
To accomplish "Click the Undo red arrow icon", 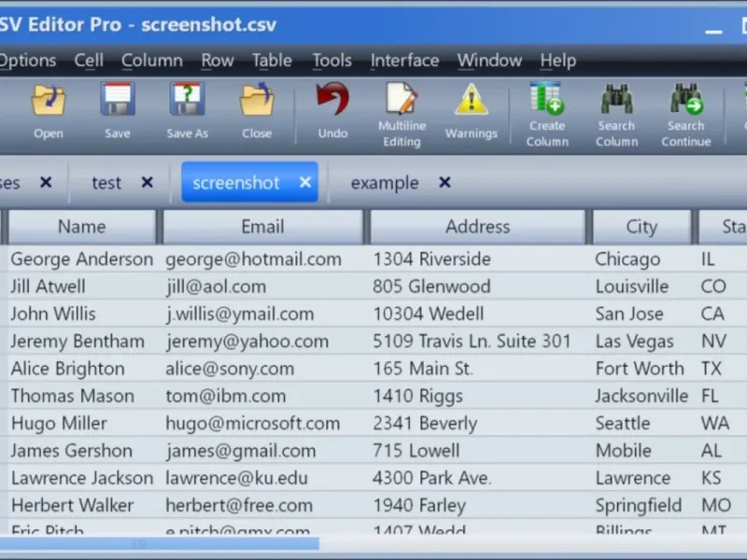I will click(x=332, y=100).
